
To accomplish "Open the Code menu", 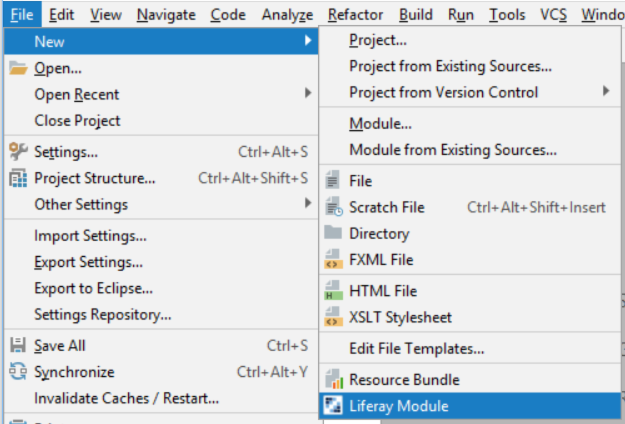I will tap(228, 15).
